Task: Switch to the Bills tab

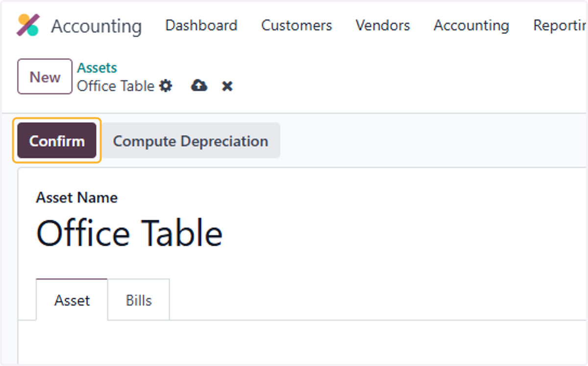Action: point(139,300)
